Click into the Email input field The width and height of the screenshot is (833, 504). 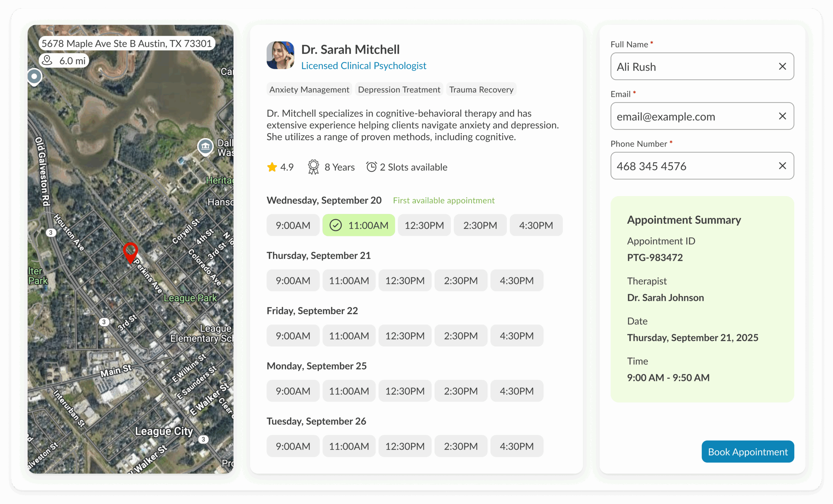click(702, 116)
